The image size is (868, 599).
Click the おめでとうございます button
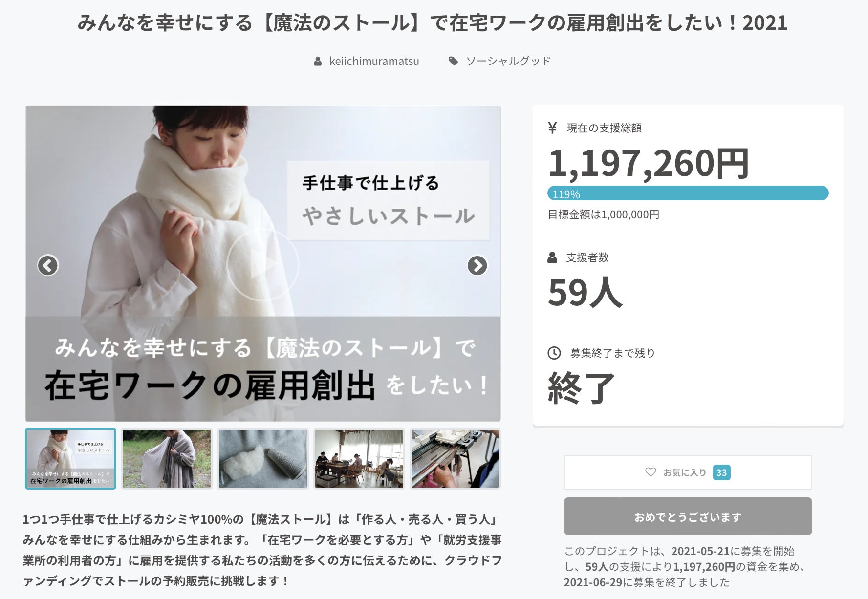688,516
